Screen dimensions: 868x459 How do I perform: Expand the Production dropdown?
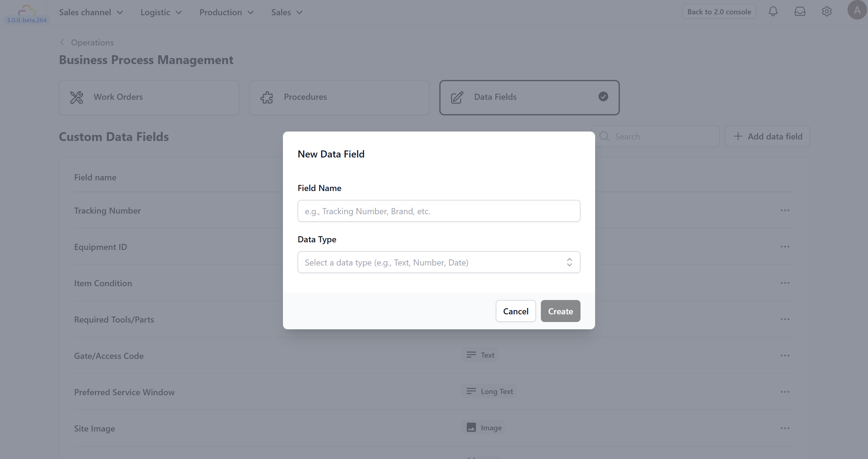(226, 12)
